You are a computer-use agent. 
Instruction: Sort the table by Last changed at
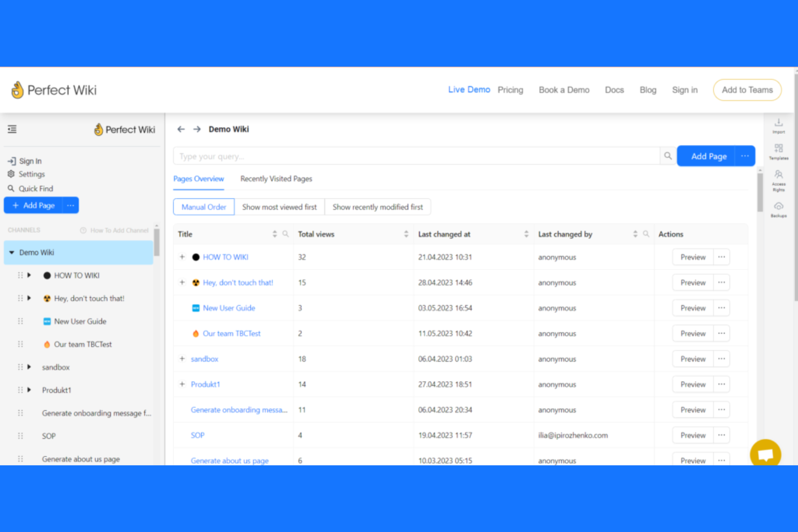click(526, 234)
